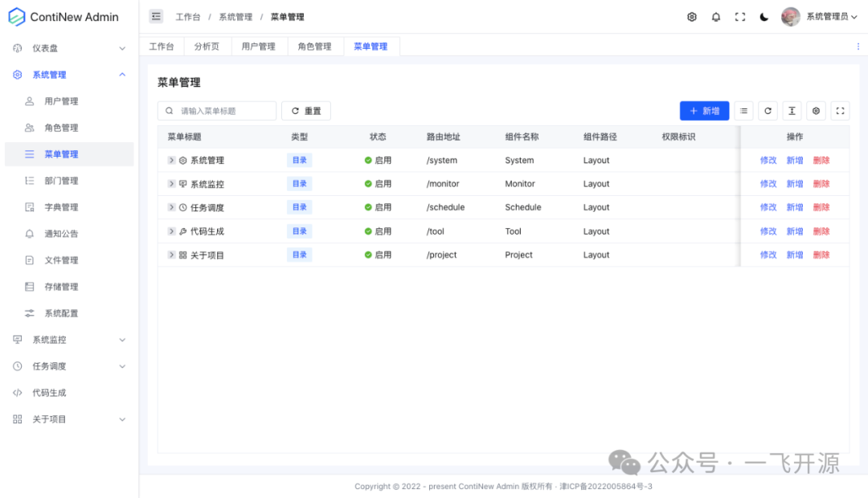868x498 pixels.
Task: Click the 新增 button to add a menu
Action: pos(704,110)
